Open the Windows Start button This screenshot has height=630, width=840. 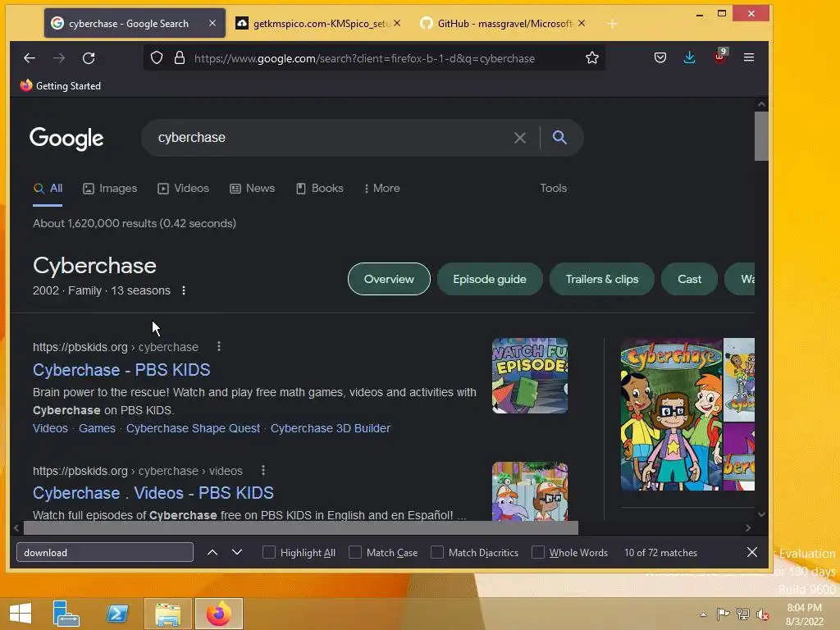pyautogui.click(x=21, y=613)
